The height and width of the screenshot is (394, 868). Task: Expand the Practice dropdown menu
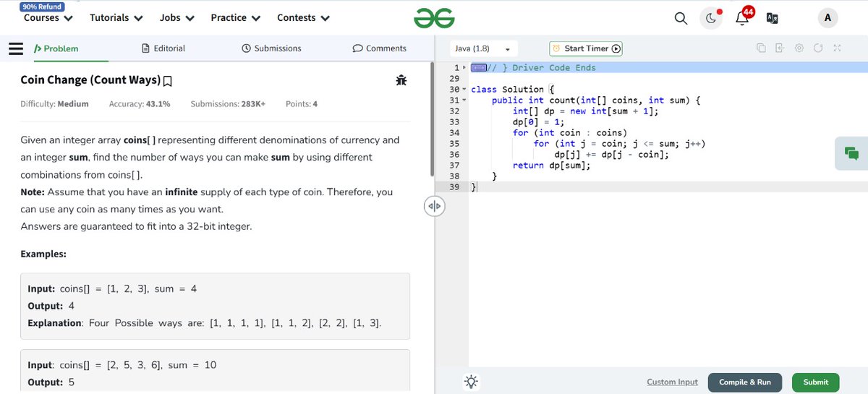237,17
